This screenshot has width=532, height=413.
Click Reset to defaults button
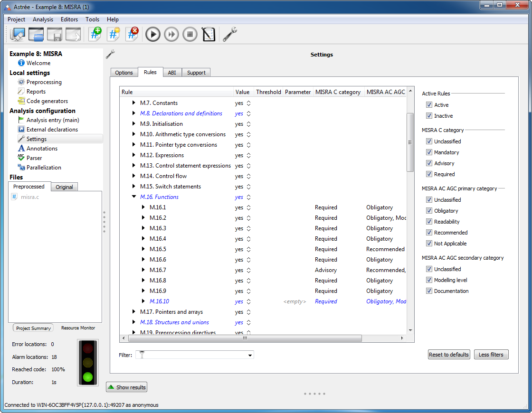click(x=448, y=354)
